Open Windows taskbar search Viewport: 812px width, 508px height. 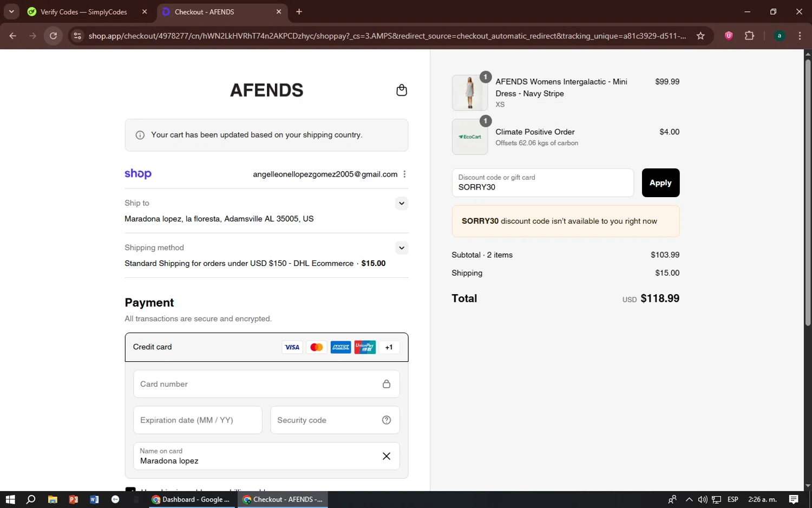point(31,499)
